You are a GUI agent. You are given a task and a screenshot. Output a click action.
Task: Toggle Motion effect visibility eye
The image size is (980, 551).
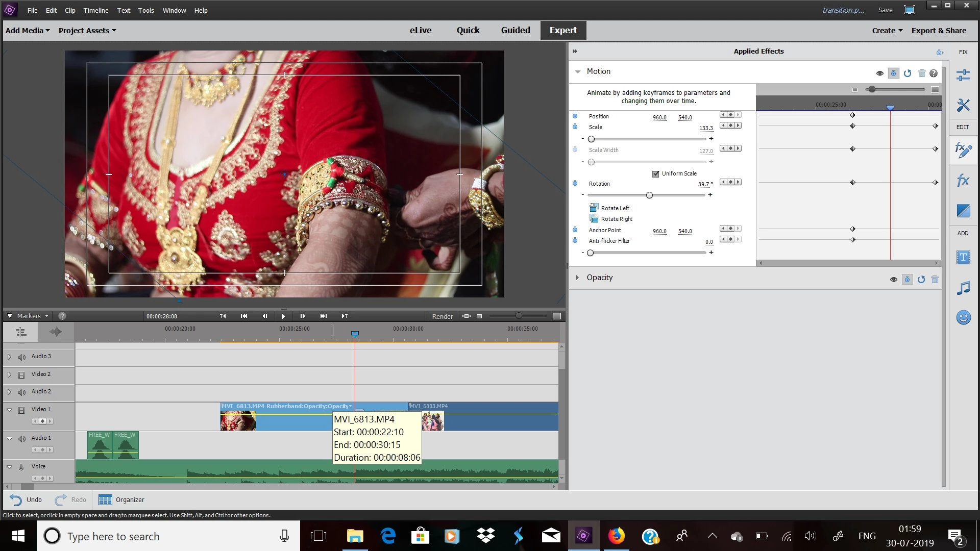pos(880,73)
